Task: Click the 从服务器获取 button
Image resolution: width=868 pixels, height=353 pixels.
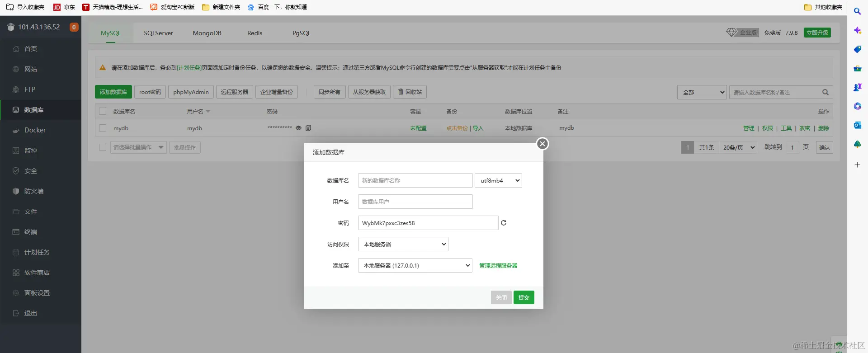Action: (369, 92)
